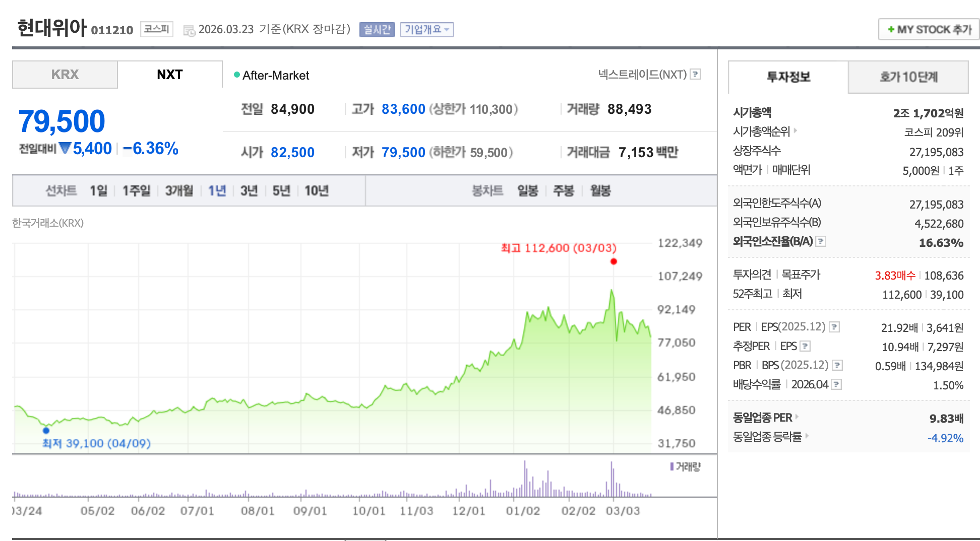Show the 3년 line chart

tap(249, 191)
